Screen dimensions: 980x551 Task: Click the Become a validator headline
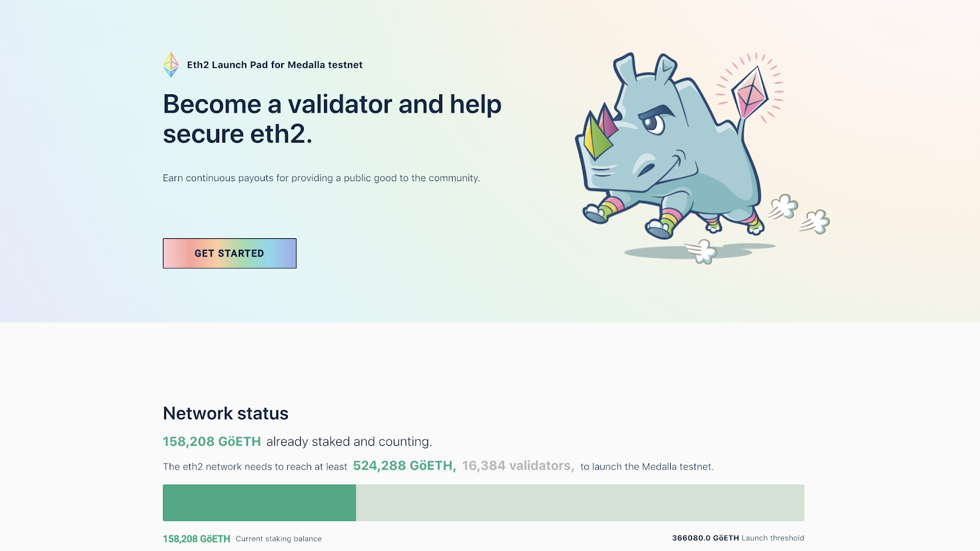332,119
